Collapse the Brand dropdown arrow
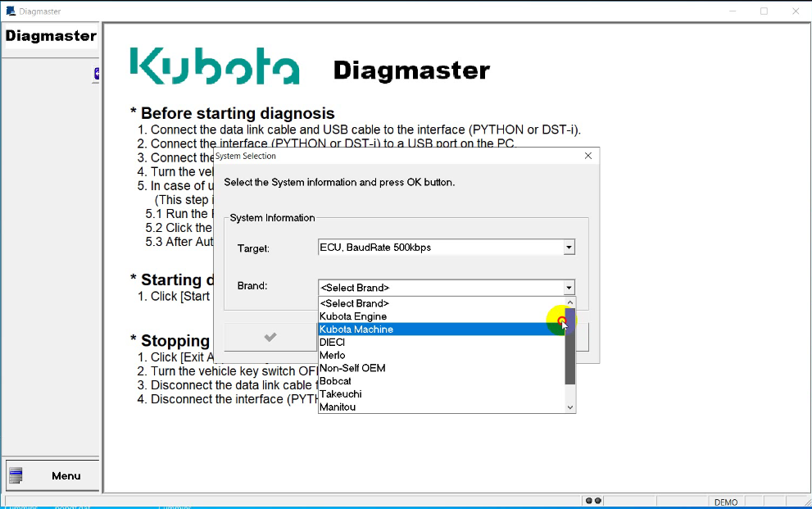The height and width of the screenshot is (509, 812). (x=569, y=288)
